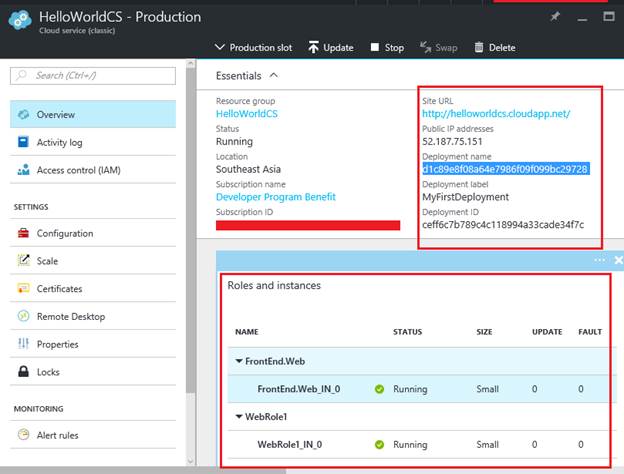
Task: Click the Stop square icon
Action: (x=375, y=47)
